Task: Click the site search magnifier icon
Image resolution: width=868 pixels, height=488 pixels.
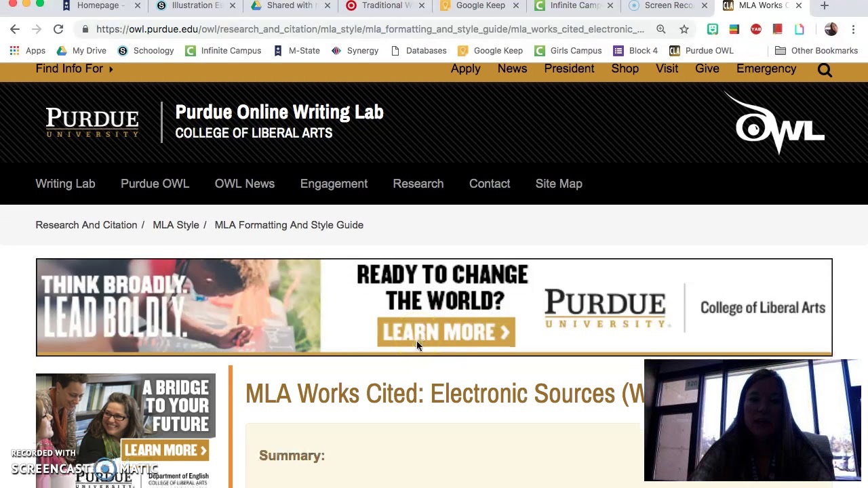Action: pyautogui.click(x=825, y=69)
